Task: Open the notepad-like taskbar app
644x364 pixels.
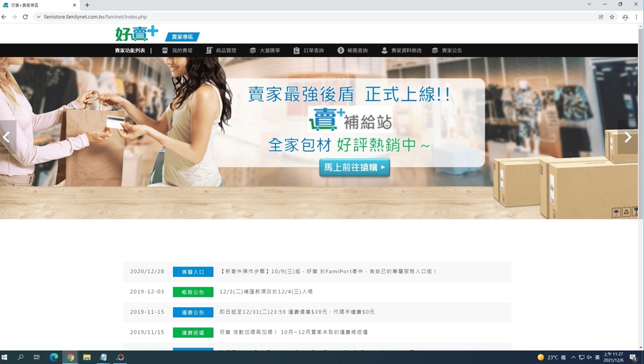Action: [x=103, y=358]
